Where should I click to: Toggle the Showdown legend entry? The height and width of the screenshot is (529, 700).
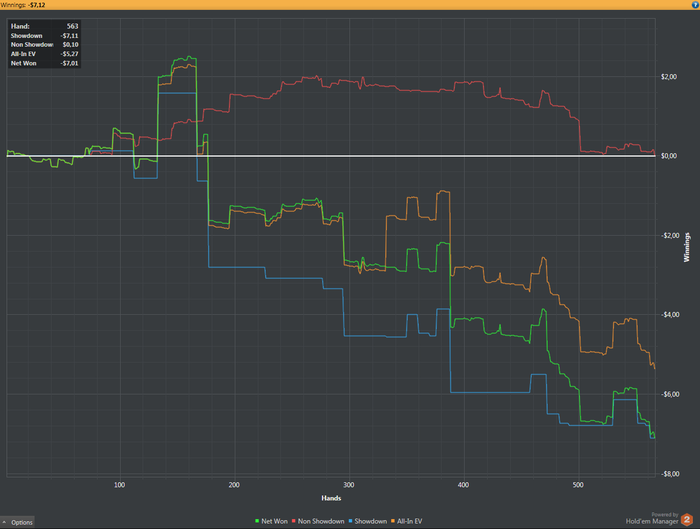pyautogui.click(x=367, y=521)
